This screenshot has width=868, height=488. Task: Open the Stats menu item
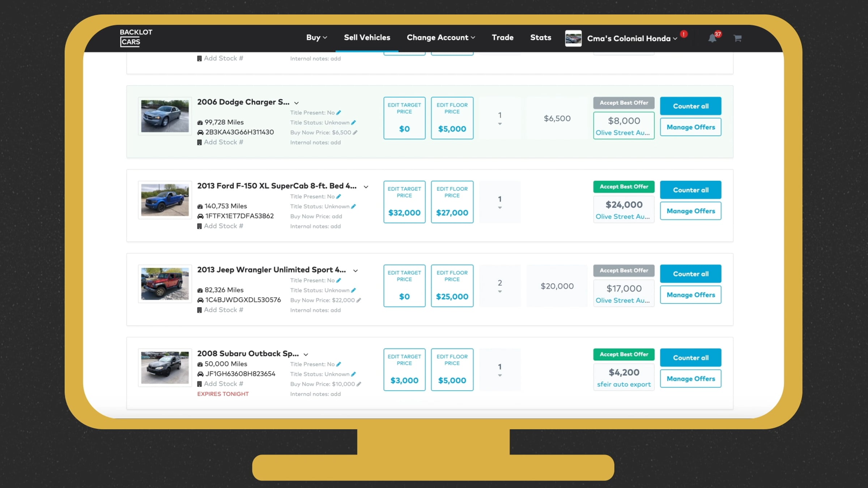click(540, 38)
